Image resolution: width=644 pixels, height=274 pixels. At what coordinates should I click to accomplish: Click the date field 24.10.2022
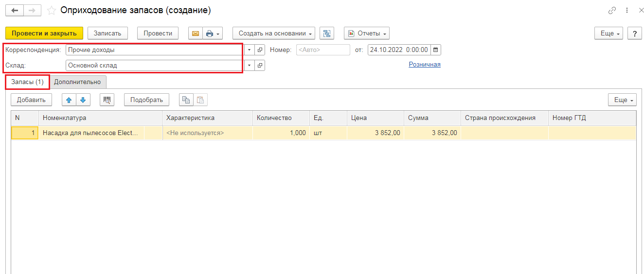[x=399, y=50]
